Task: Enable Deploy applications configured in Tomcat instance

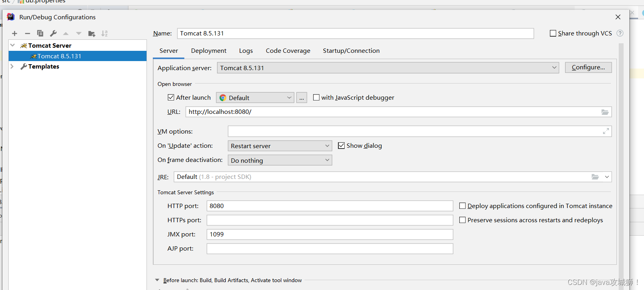Action: pyautogui.click(x=462, y=206)
